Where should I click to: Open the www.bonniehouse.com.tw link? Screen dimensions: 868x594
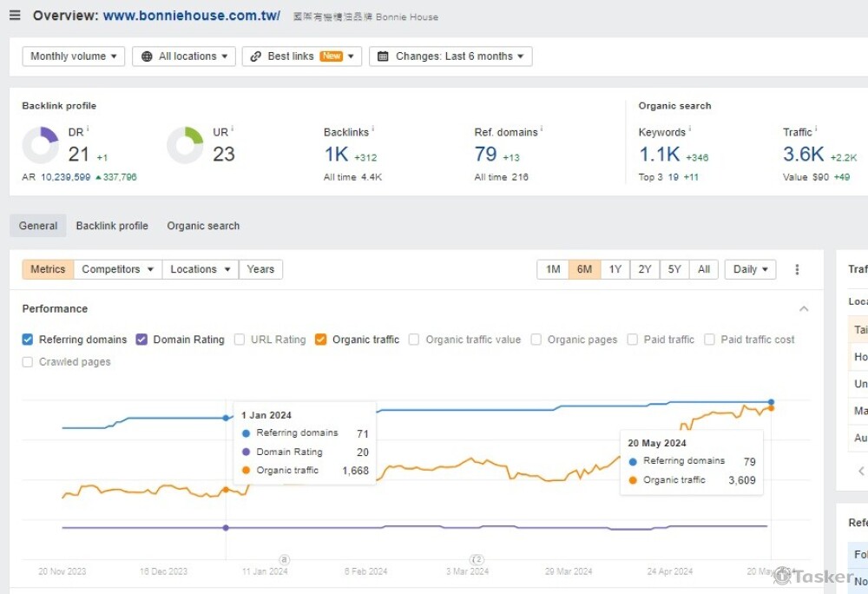191,16
